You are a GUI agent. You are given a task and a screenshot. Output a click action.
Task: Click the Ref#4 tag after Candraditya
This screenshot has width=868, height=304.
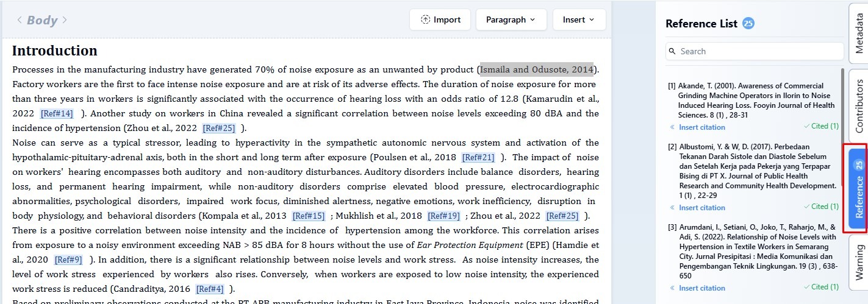click(210, 289)
